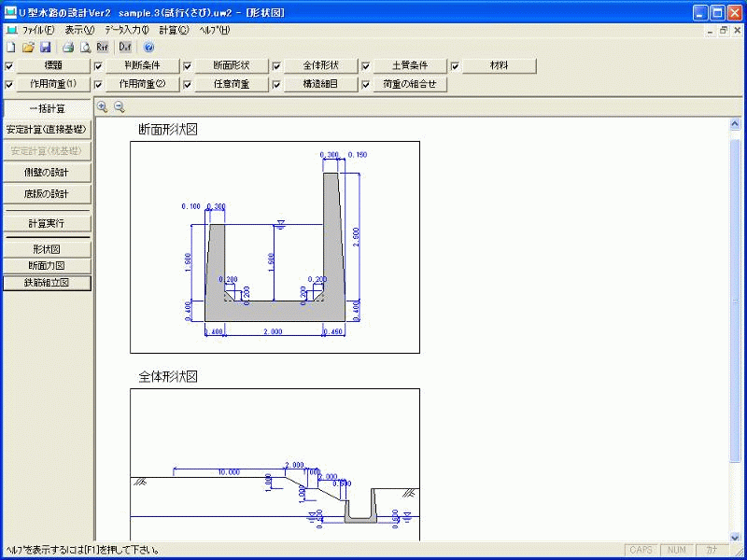Save the file using the floppy disk icon
The width and height of the screenshot is (747, 560).
[x=45, y=47]
